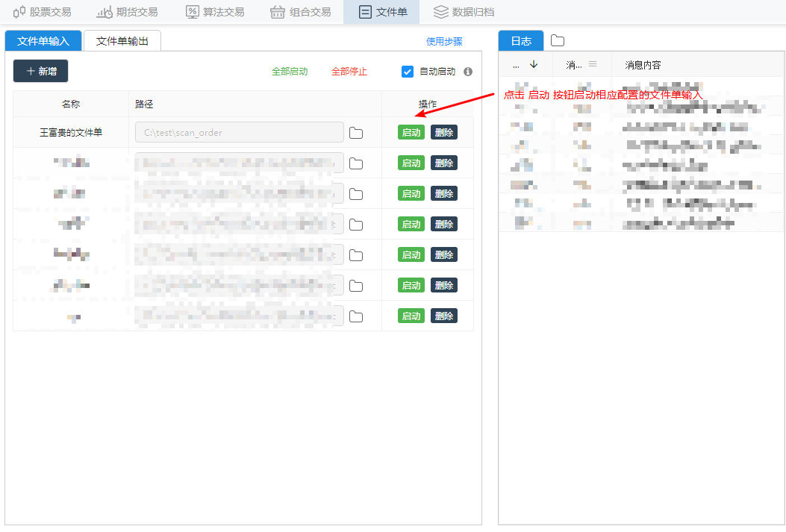Click the folder icon beside the C:\test\scan_order path

356,133
